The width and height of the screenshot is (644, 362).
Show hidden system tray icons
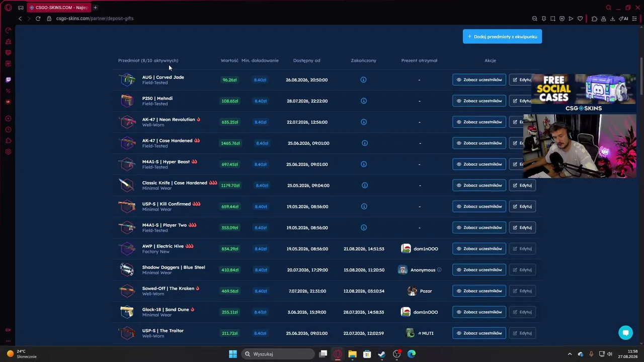570,354
